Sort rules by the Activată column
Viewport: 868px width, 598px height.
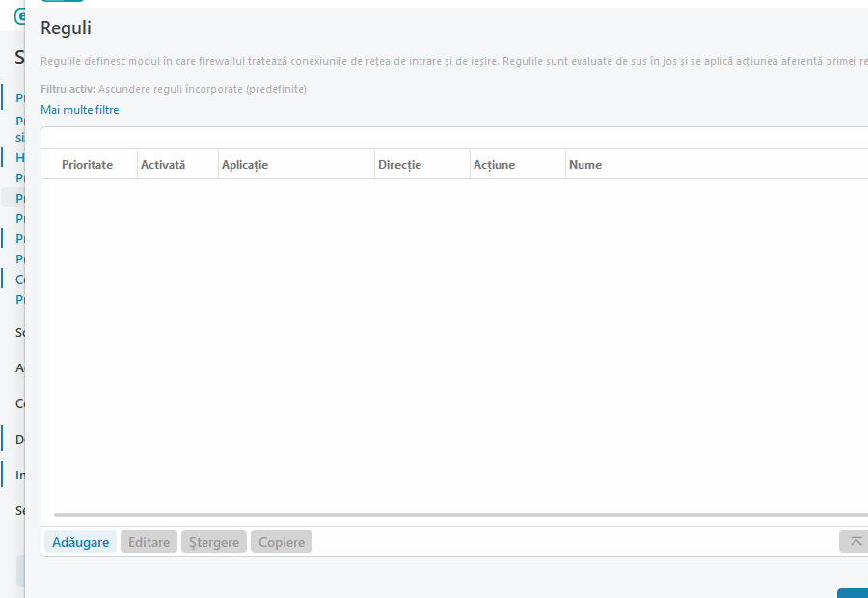[x=162, y=164]
